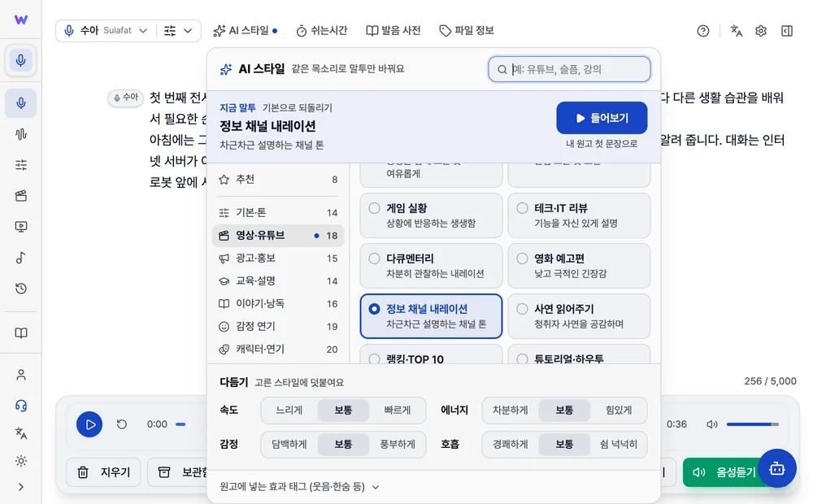Choose the 광고·홍보 category
Viewport: 813px width, 504px height.
pos(278,259)
